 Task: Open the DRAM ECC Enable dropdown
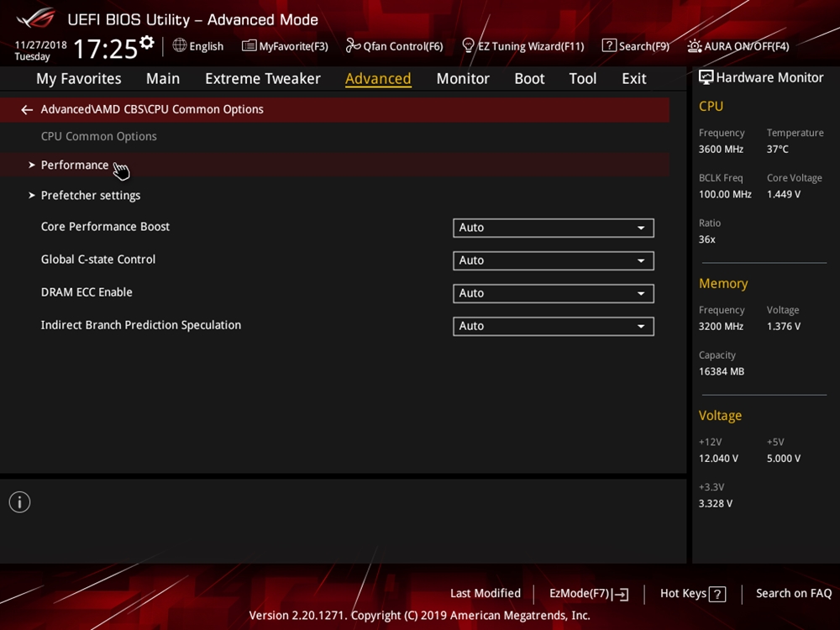coord(553,293)
